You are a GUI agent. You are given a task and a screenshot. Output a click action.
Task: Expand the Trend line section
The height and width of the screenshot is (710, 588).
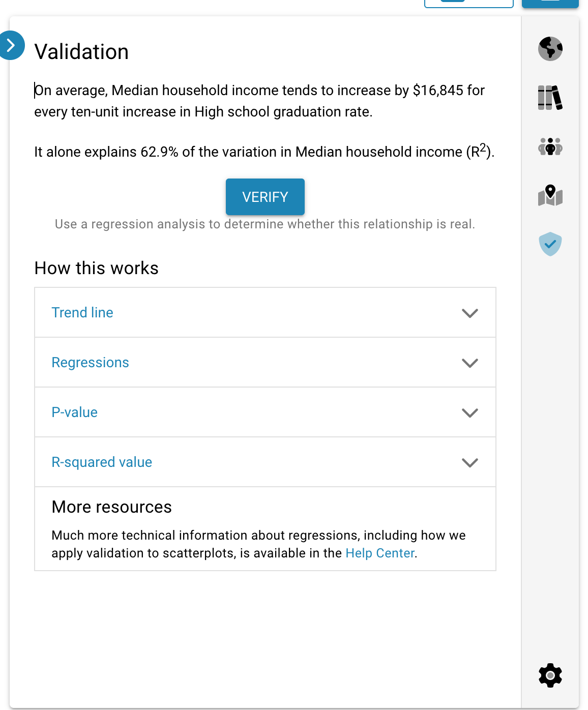point(82,312)
